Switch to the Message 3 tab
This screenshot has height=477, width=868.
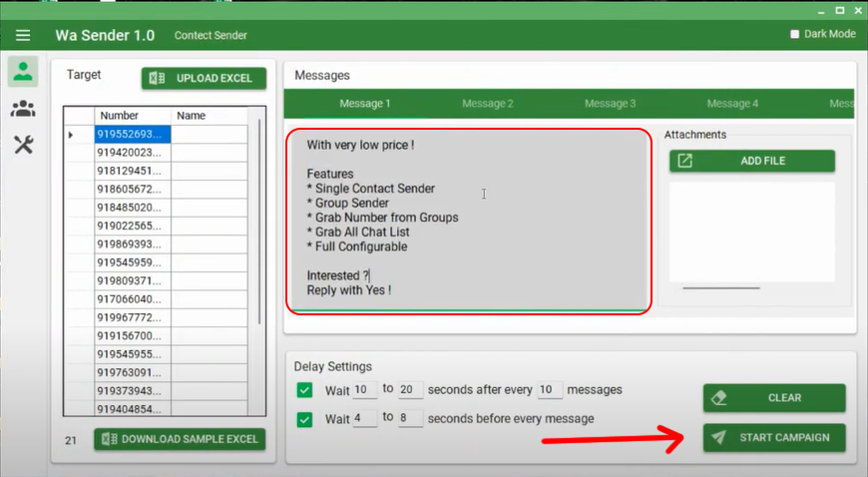click(610, 104)
